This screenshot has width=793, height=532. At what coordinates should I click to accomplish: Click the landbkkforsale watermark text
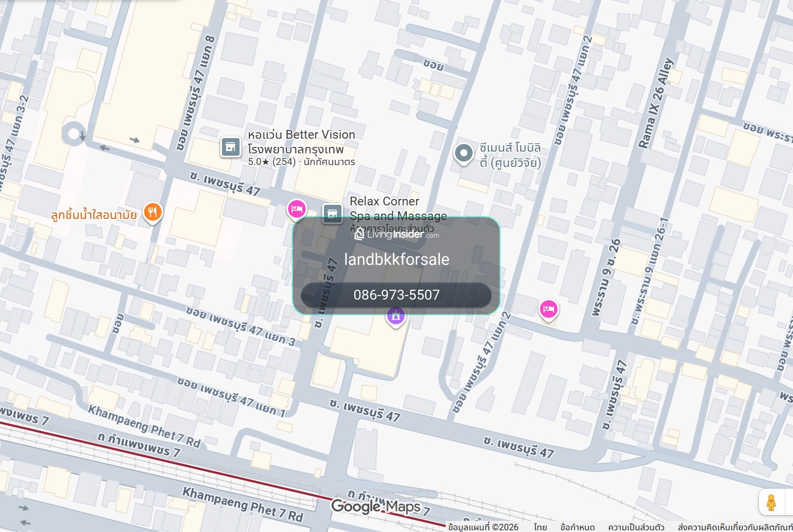point(396,259)
